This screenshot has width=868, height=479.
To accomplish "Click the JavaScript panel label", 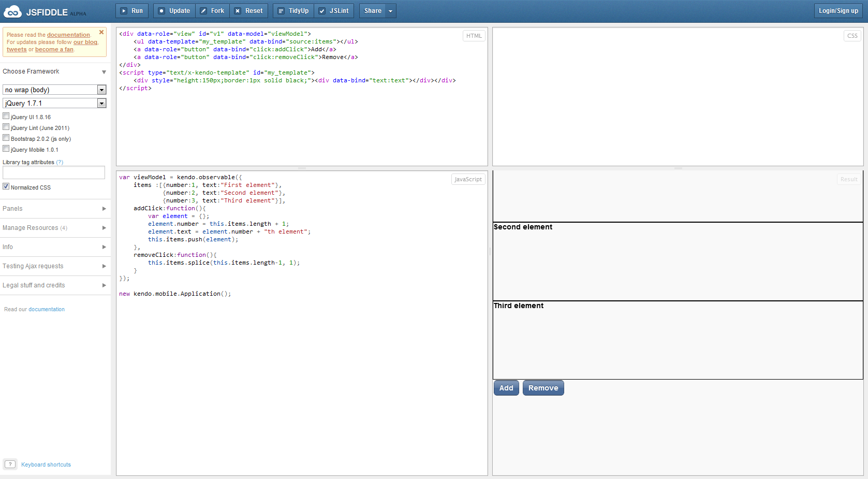I will tap(468, 179).
